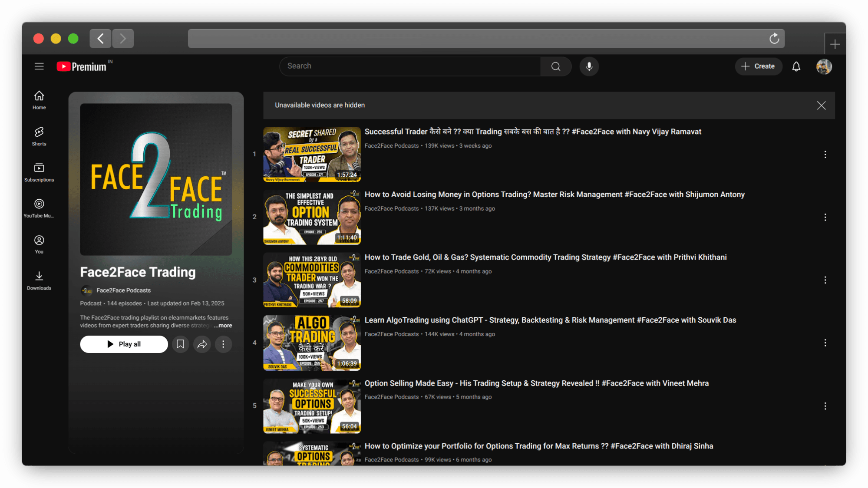
Task: Click '144K views • 4 months ago' text
Action: click(460, 334)
